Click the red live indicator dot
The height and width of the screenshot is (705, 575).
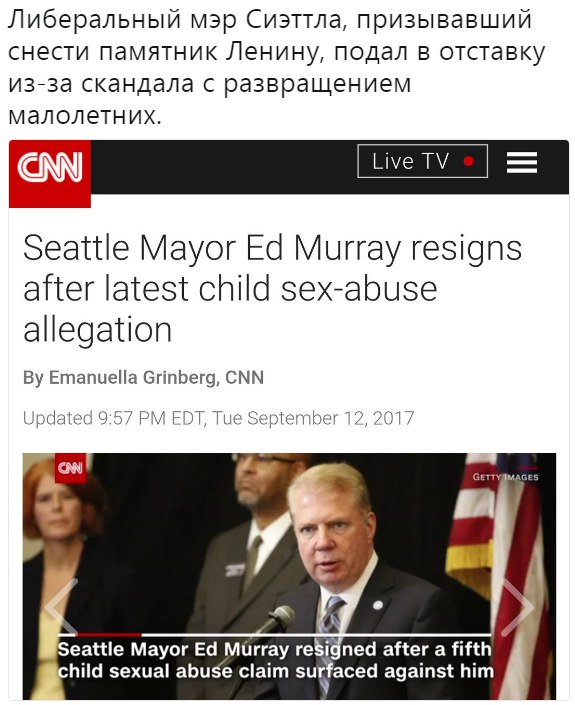click(x=468, y=161)
